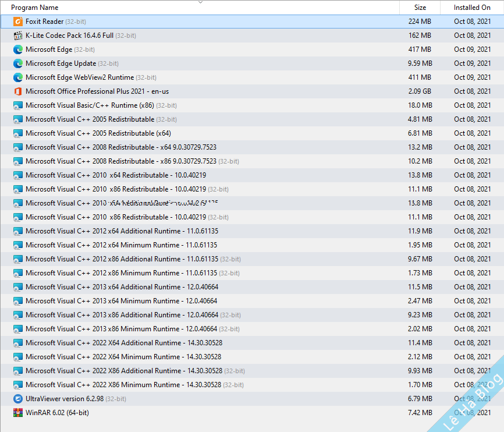Image resolution: width=504 pixels, height=432 pixels.
Task: Select the "162 MB" size value
Action: point(420,36)
